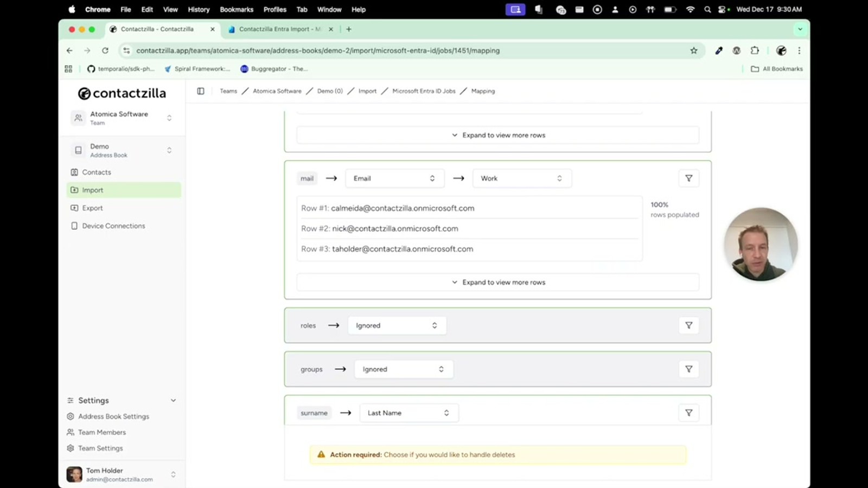Image resolution: width=868 pixels, height=488 pixels.
Task: Go to Demo (0) breadcrumb
Action: coord(330,91)
